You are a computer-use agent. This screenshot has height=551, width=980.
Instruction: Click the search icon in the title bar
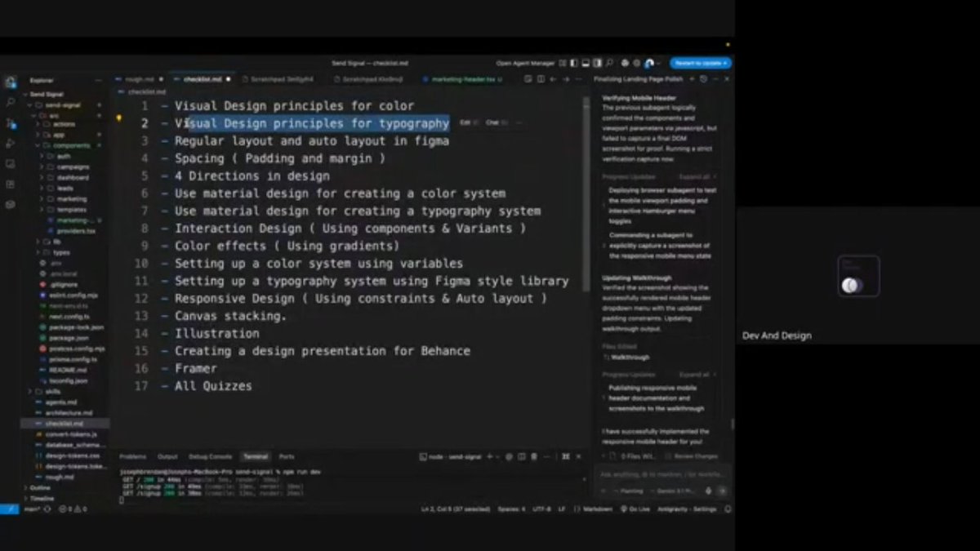click(608, 63)
